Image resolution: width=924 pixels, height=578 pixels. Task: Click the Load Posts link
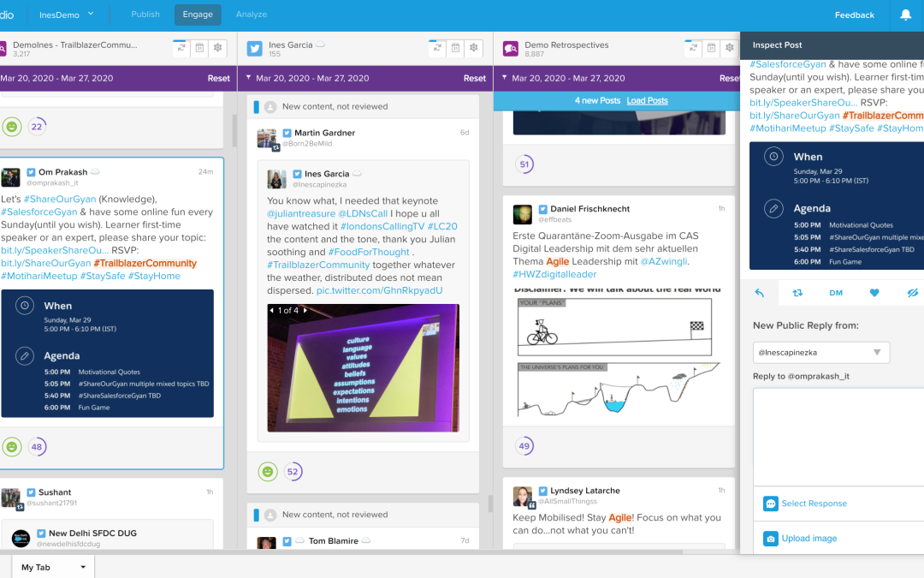[647, 100]
